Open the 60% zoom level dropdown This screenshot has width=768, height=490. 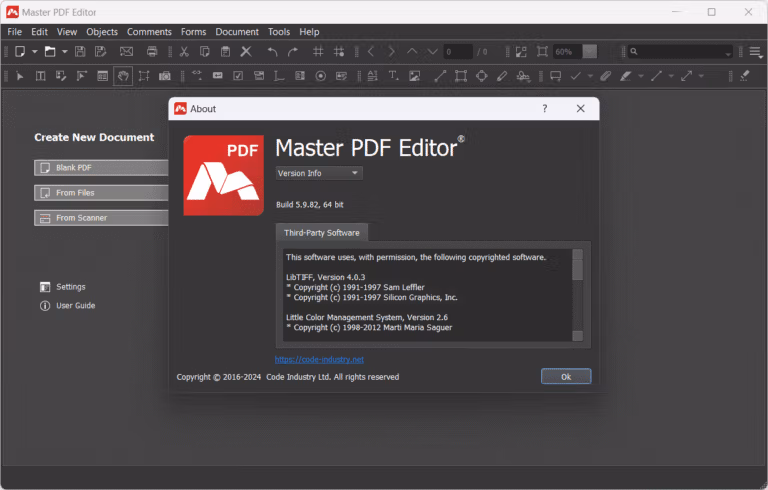(590, 51)
